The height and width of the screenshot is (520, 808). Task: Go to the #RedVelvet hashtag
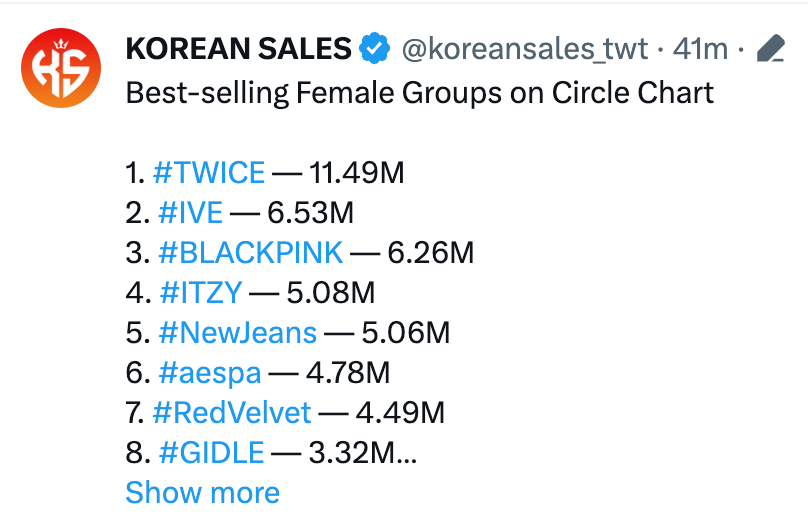click(234, 413)
